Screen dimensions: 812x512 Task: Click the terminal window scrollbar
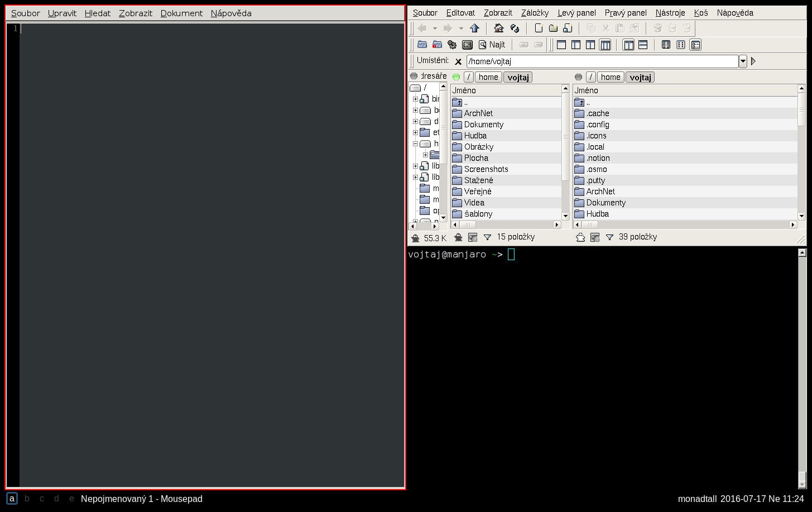802,369
